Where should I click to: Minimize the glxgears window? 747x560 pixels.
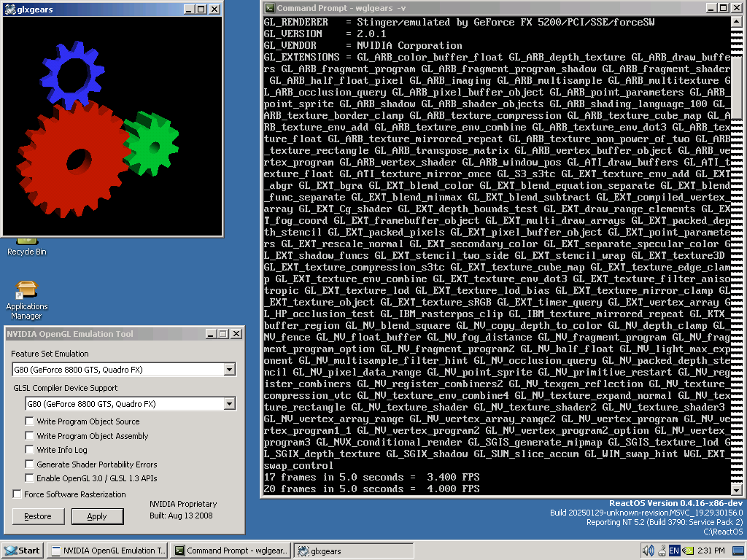pos(189,9)
